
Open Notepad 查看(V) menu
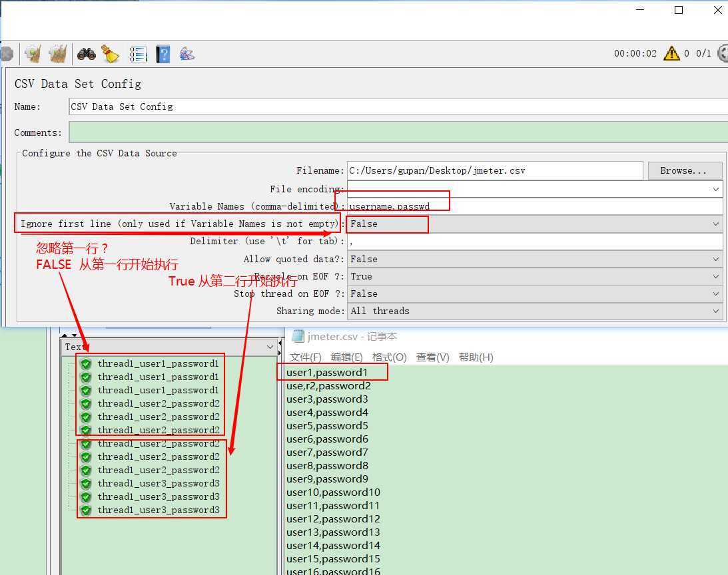433,357
